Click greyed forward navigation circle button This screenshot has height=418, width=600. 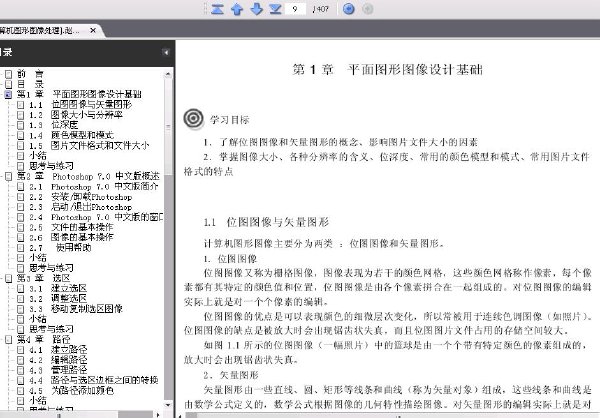click(367, 8)
